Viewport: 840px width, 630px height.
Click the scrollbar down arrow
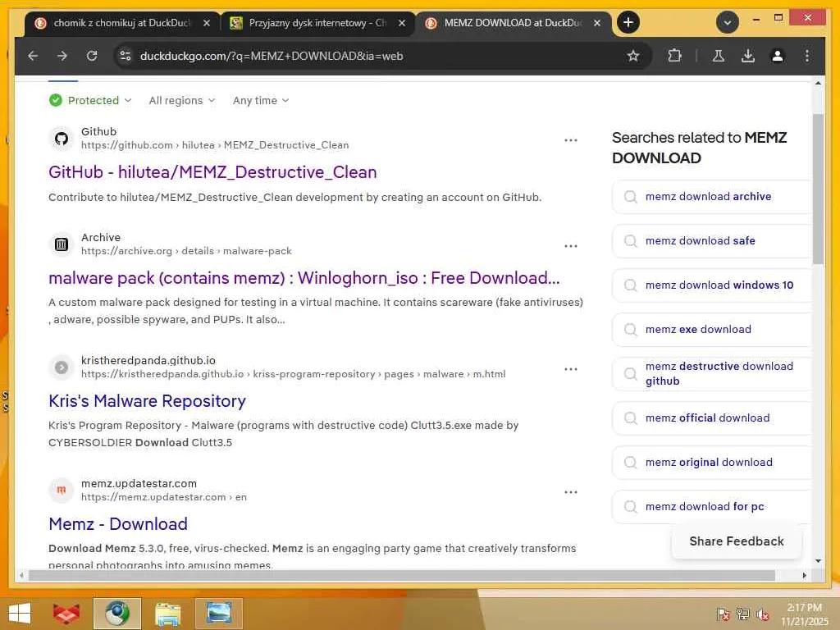[818, 561]
